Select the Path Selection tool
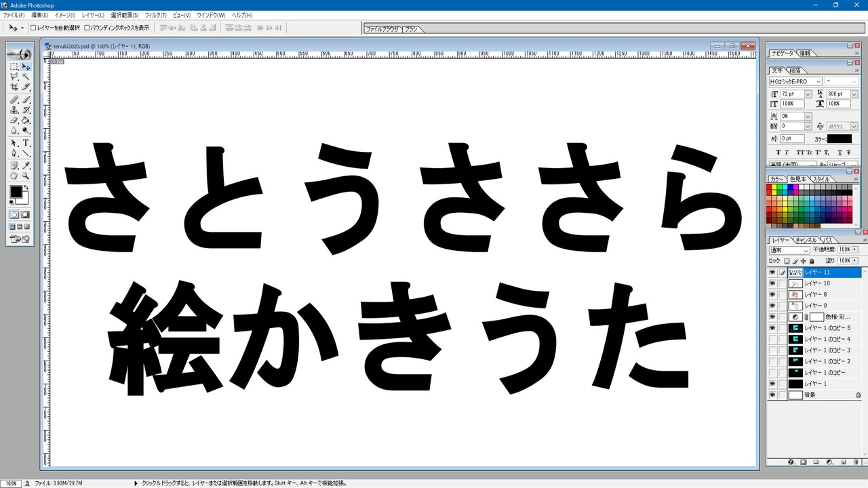 tap(14, 143)
